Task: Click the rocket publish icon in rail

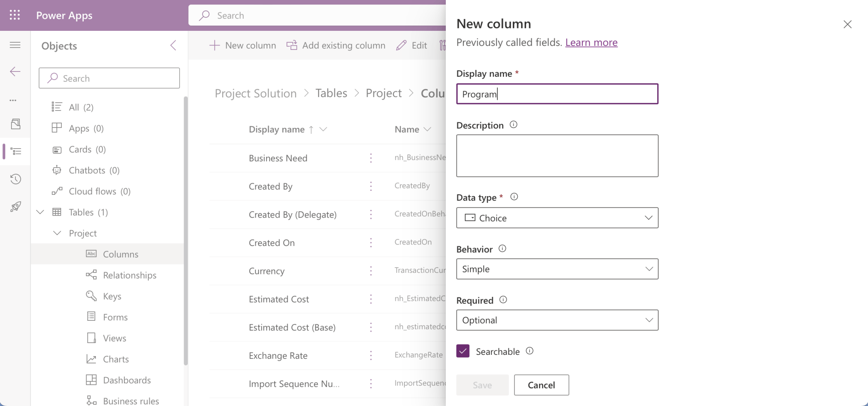Action: [x=15, y=207]
